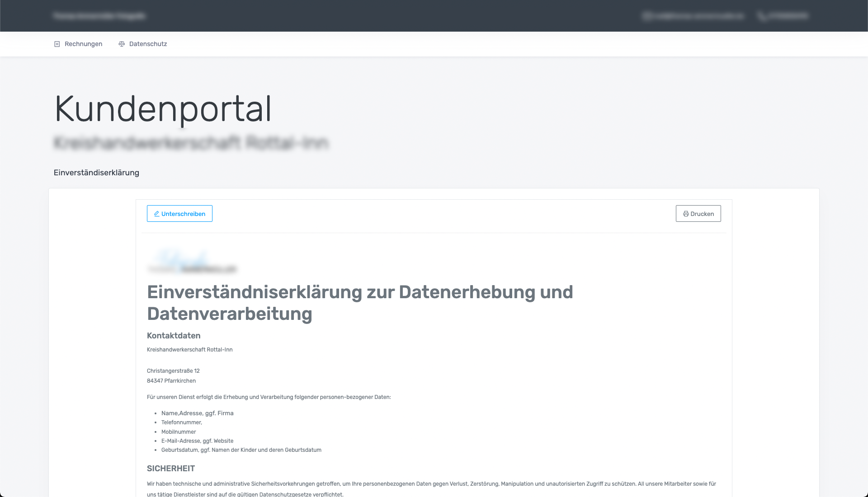Open the Datenschutz menu item
Viewport: 868px width, 497px height.
coord(148,44)
